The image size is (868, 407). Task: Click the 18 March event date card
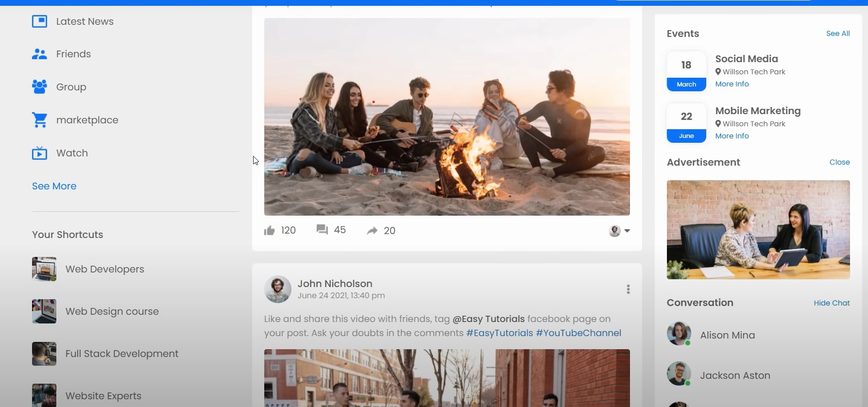pyautogui.click(x=686, y=71)
